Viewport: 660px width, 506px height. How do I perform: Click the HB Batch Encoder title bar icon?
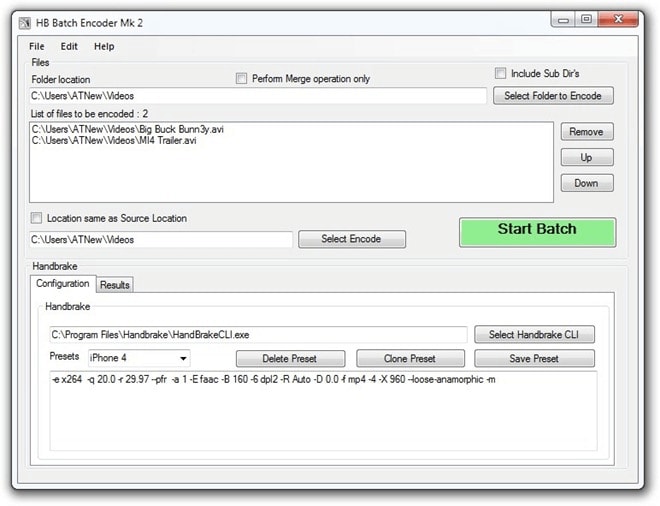[25, 23]
